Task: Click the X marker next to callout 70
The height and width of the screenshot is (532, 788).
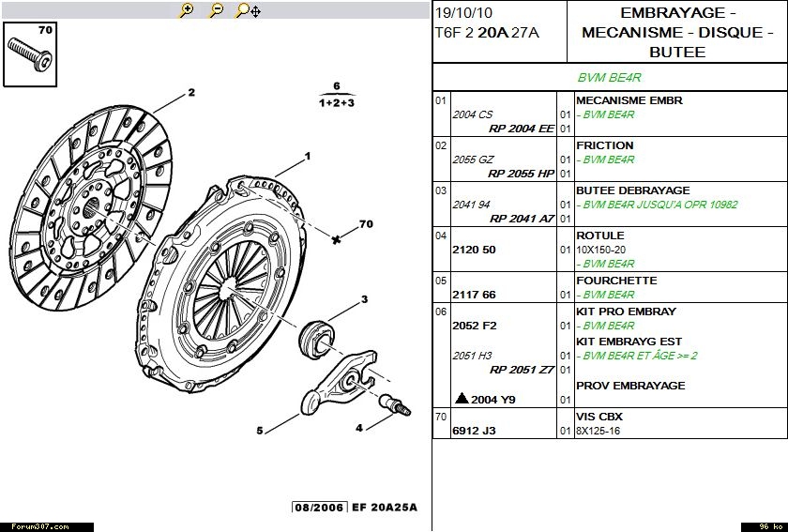Action: pyautogui.click(x=336, y=239)
